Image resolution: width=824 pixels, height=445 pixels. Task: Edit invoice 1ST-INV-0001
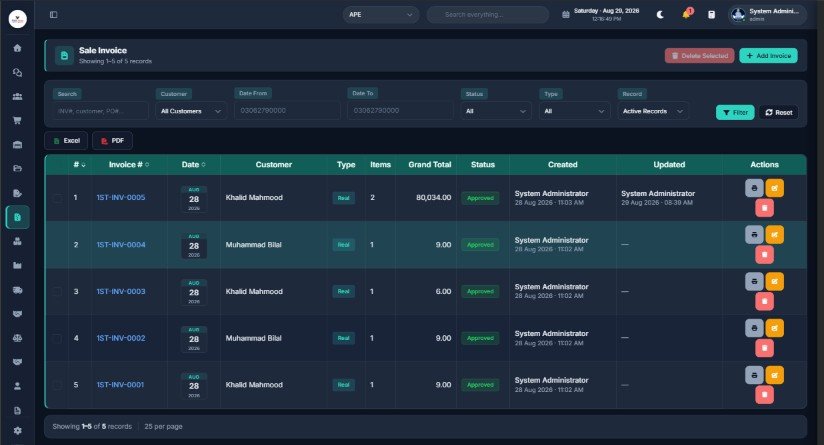(775, 375)
